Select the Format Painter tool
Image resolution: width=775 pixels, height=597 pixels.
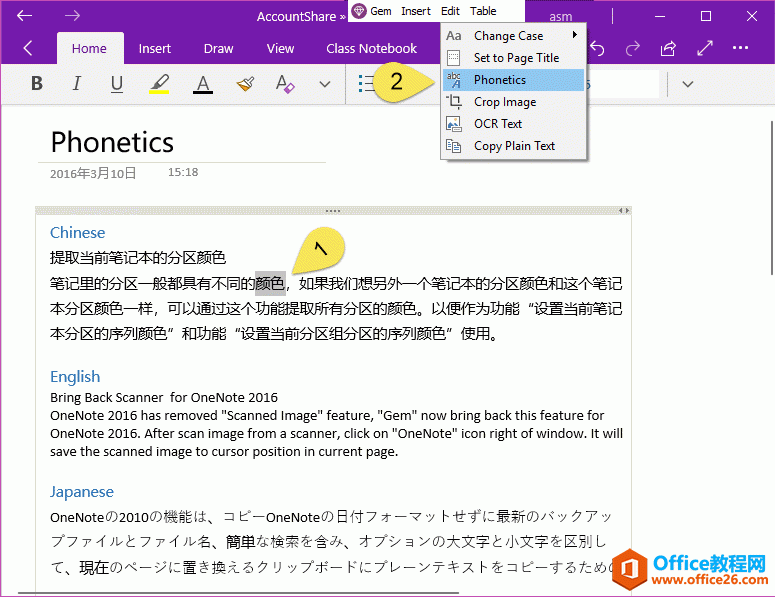[245, 84]
